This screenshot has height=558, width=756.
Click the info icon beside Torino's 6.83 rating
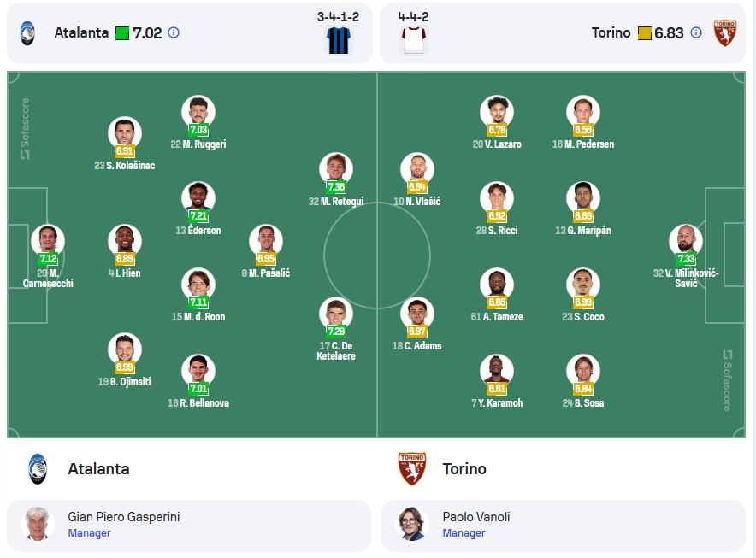(x=696, y=32)
